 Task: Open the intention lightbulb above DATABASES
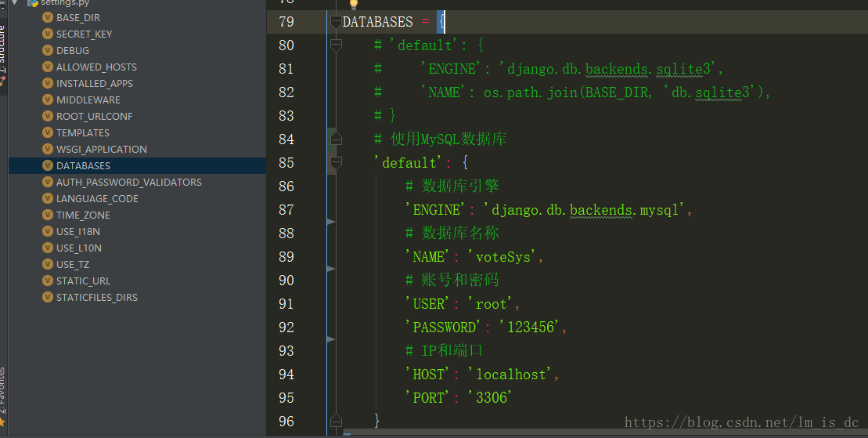[353, 5]
